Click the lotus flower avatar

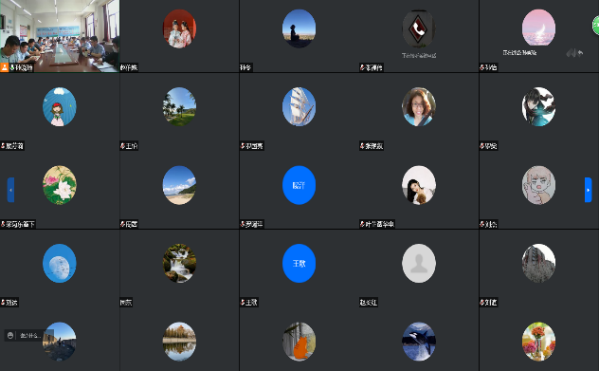pyautogui.click(x=59, y=185)
